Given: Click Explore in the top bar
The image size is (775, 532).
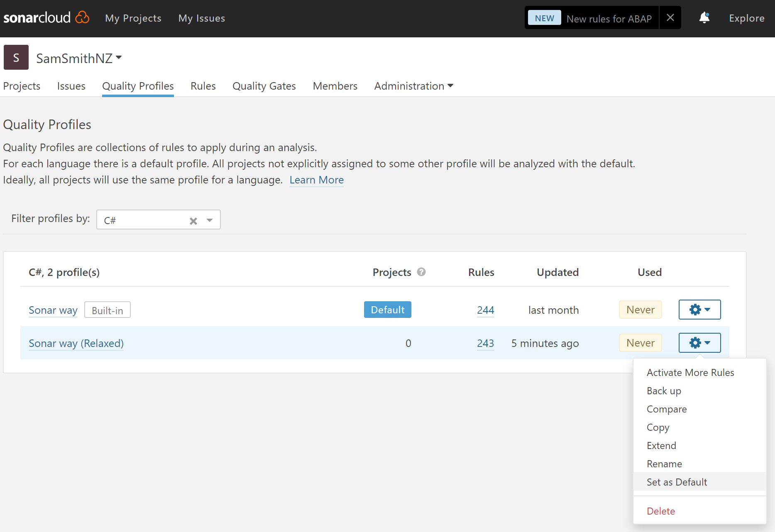Looking at the screenshot, I should 746,18.
